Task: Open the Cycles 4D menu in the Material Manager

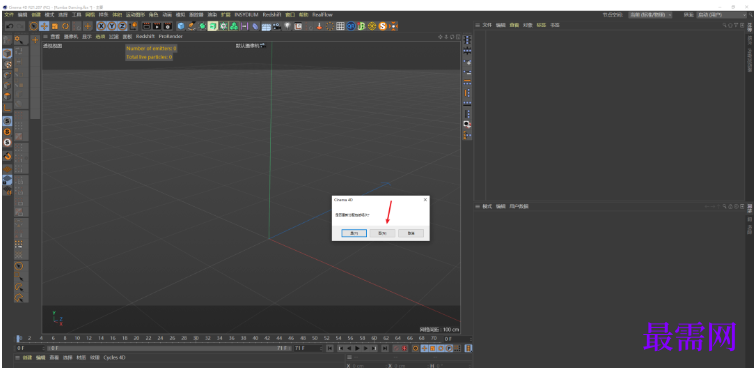Action: pyautogui.click(x=115, y=358)
